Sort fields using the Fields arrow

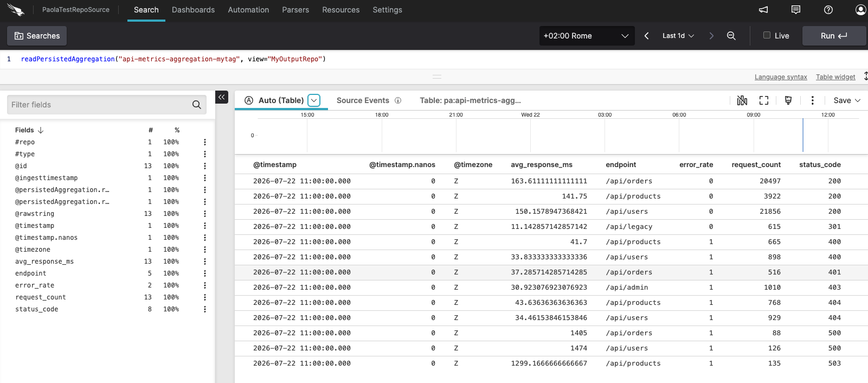point(41,130)
